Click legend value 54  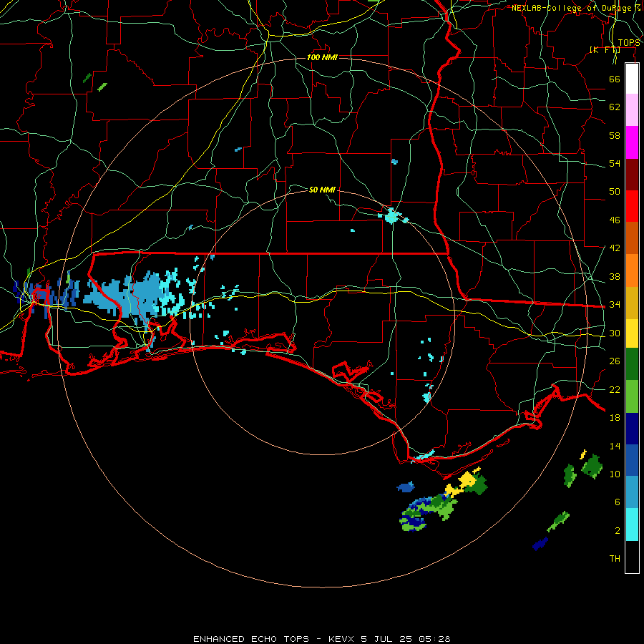pos(615,163)
